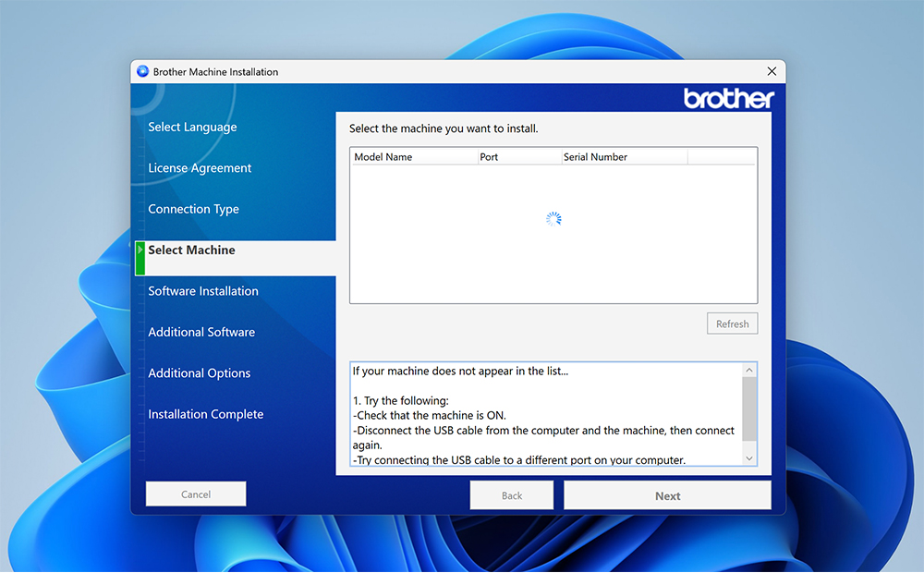Go Back to previous step
The height and width of the screenshot is (573, 924).
pyautogui.click(x=512, y=495)
